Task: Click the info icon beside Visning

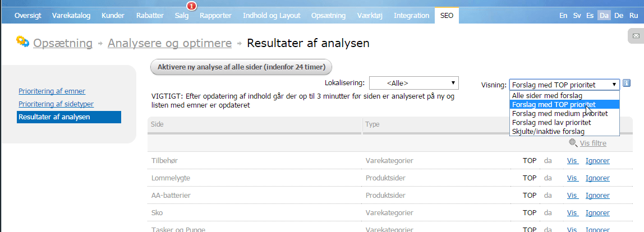Action: [x=627, y=83]
